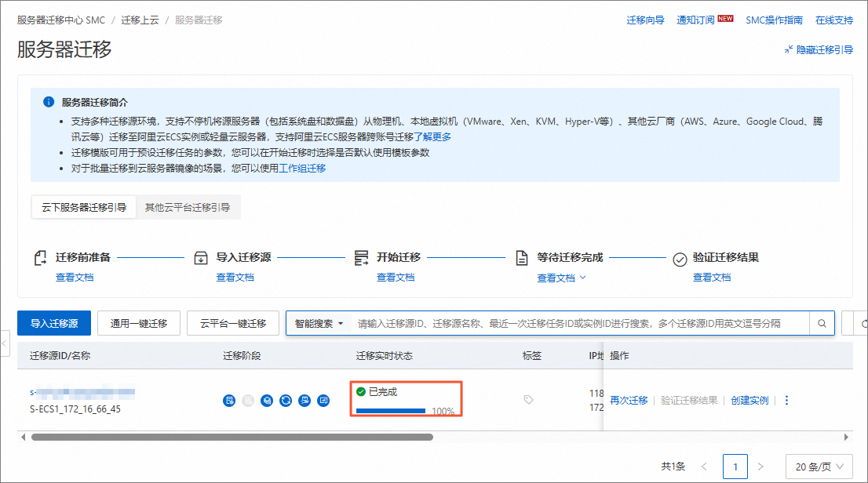Go to 服务器迁移中心 SMC breadcrumb
Viewport: 868px width, 483px height.
(61, 20)
